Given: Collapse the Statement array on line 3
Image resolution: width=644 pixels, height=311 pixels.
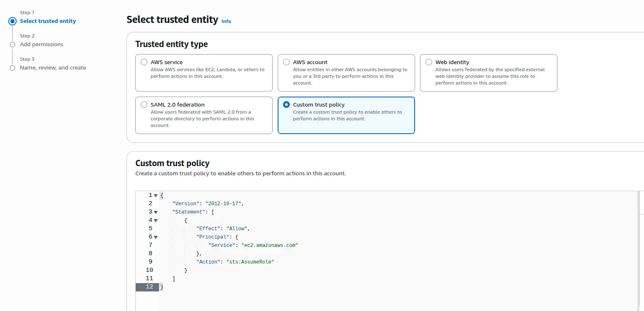Looking at the screenshot, I should click(155, 211).
